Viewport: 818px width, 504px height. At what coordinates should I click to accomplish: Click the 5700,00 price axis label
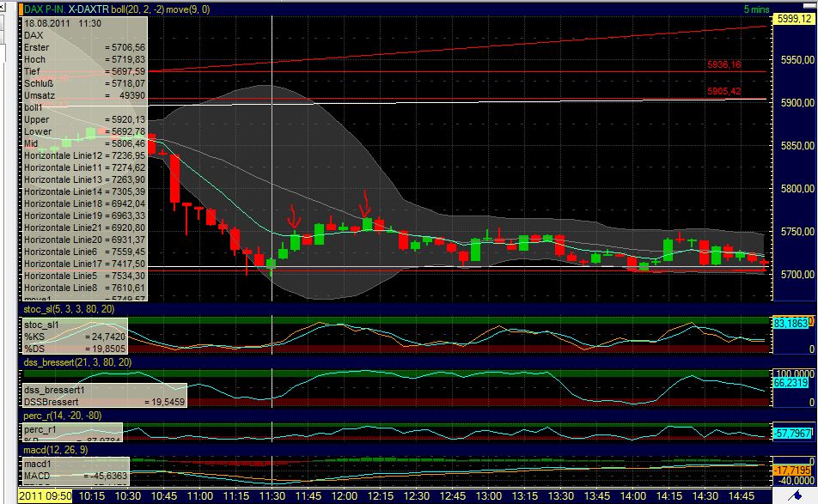point(797,274)
